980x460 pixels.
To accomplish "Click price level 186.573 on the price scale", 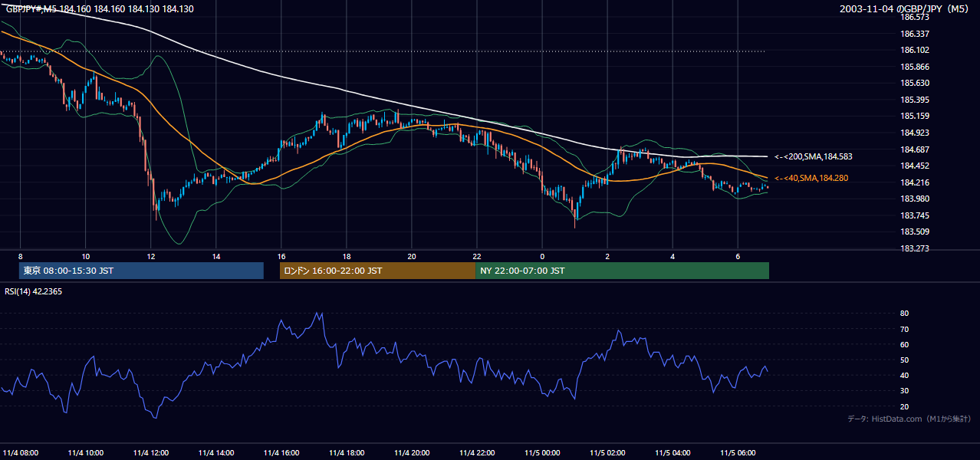I will point(915,17).
